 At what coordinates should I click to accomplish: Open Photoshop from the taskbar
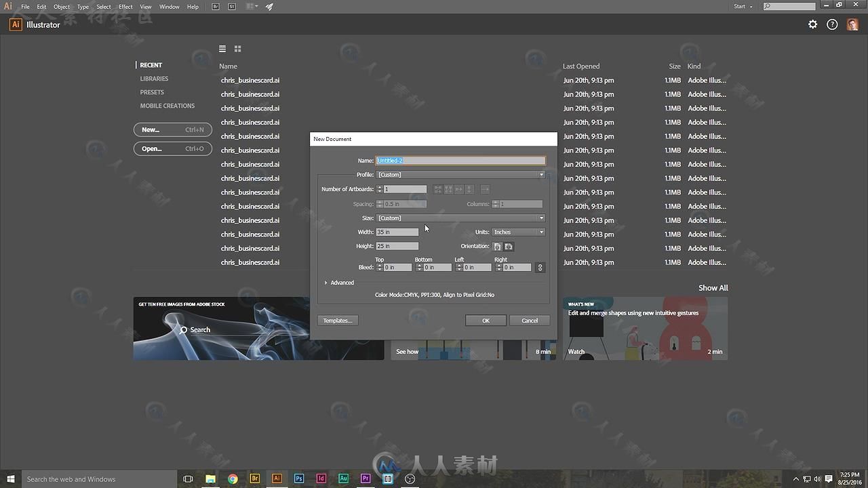coord(299,479)
